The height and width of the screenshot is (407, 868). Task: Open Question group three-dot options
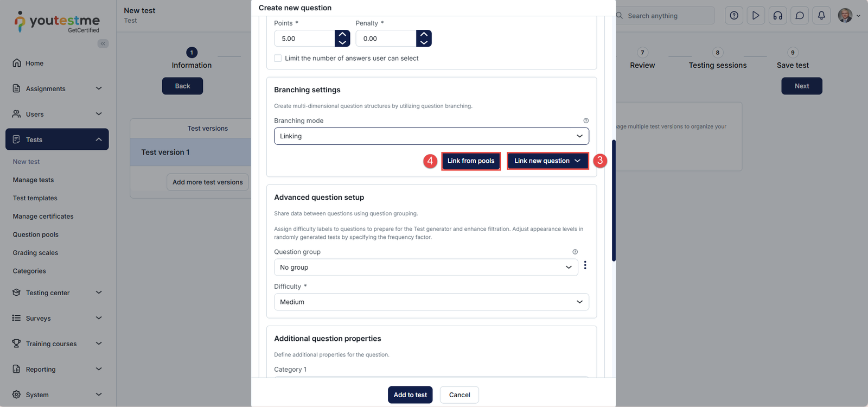tap(585, 265)
